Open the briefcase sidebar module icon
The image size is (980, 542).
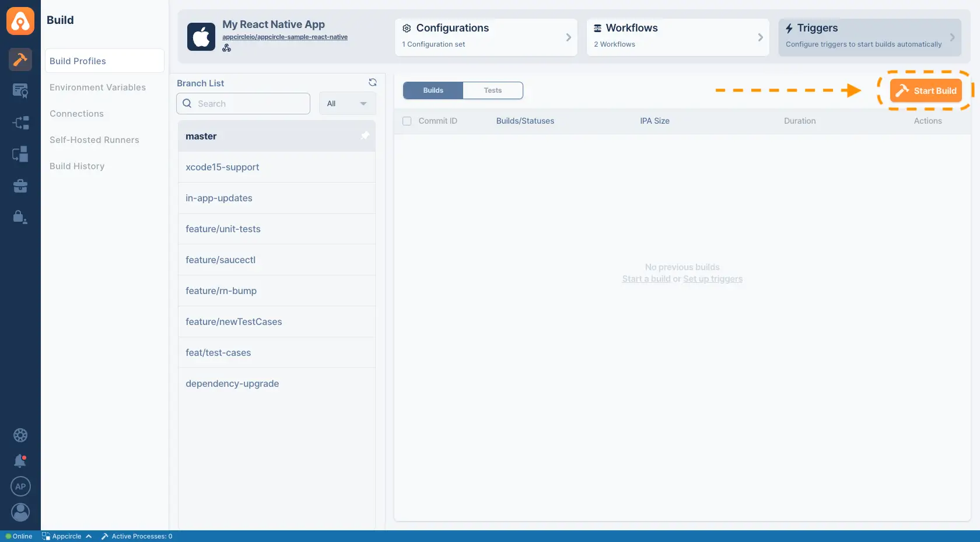point(20,186)
